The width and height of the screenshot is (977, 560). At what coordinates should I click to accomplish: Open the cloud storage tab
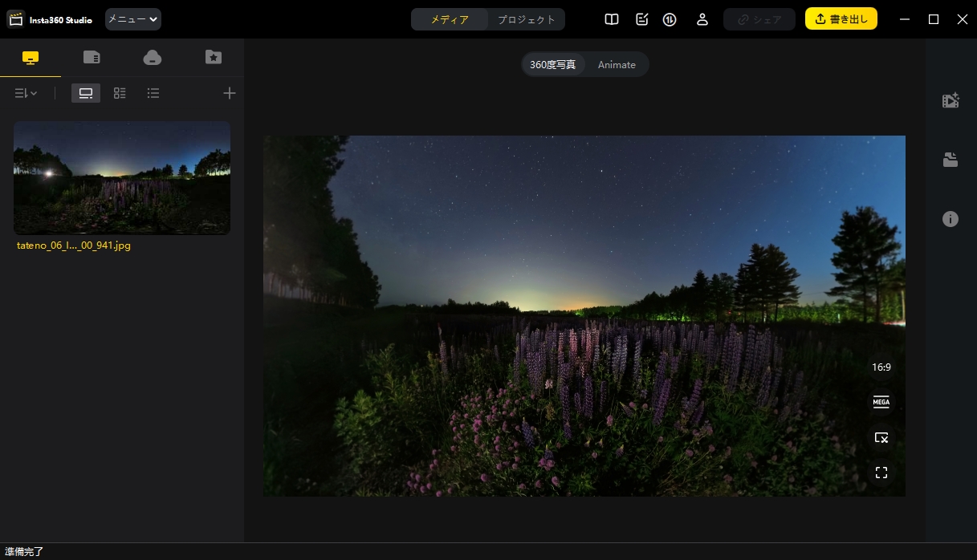click(x=153, y=57)
